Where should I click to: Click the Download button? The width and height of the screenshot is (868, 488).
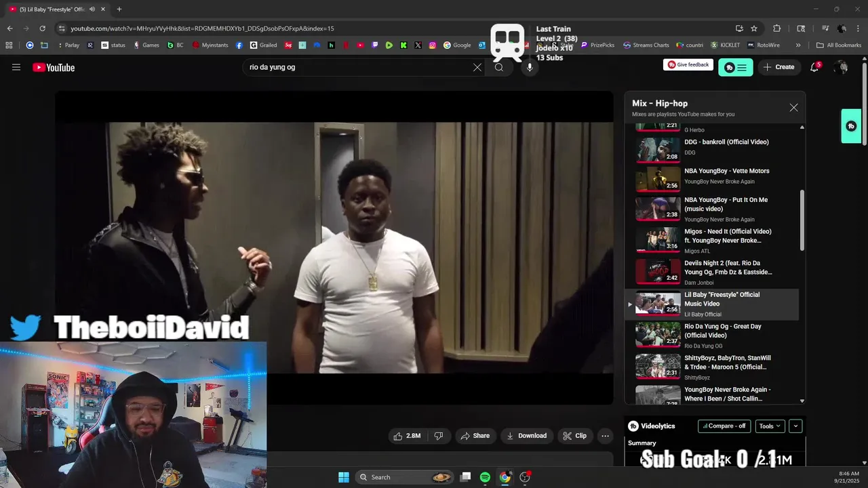pos(526,436)
